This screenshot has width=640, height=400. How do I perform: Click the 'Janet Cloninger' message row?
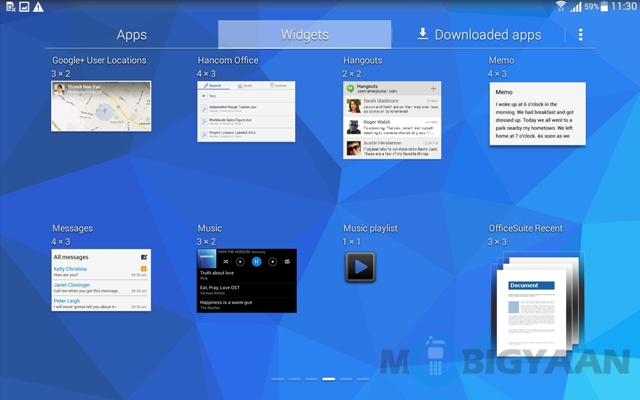click(100, 288)
